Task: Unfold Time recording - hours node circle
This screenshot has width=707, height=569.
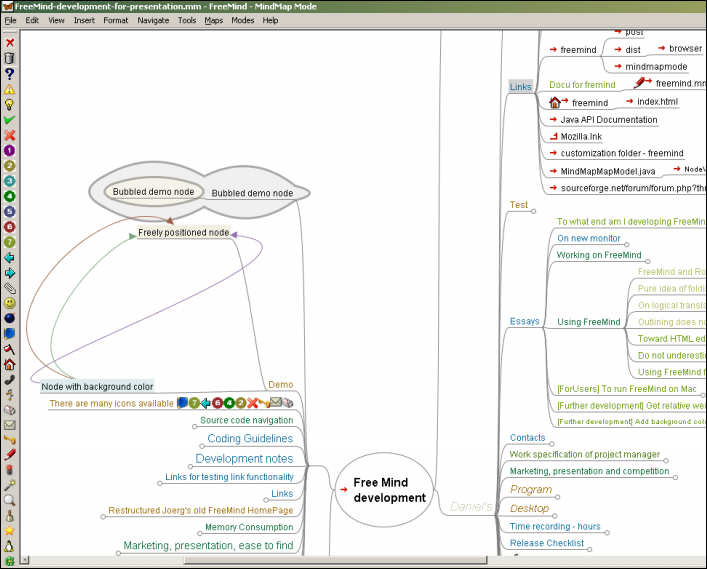Action: (x=607, y=533)
